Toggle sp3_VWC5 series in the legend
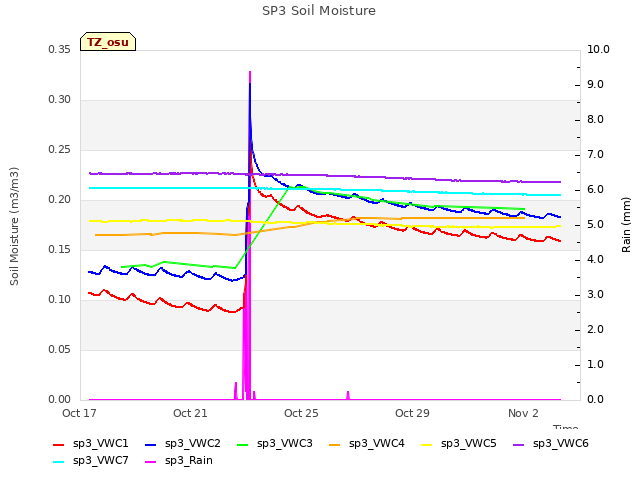Viewport: 640px width, 480px height. (459, 444)
